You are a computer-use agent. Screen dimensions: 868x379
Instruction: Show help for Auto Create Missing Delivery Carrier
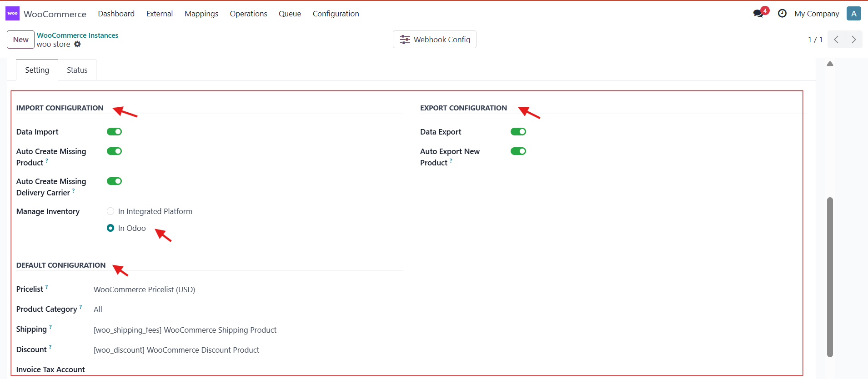point(74,190)
